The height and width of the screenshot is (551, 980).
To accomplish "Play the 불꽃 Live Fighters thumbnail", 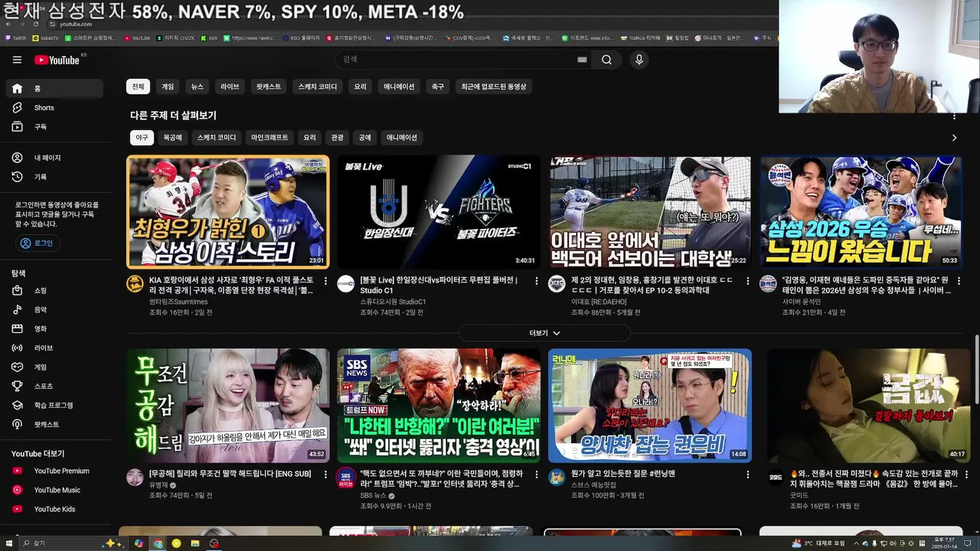I will (x=439, y=212).
